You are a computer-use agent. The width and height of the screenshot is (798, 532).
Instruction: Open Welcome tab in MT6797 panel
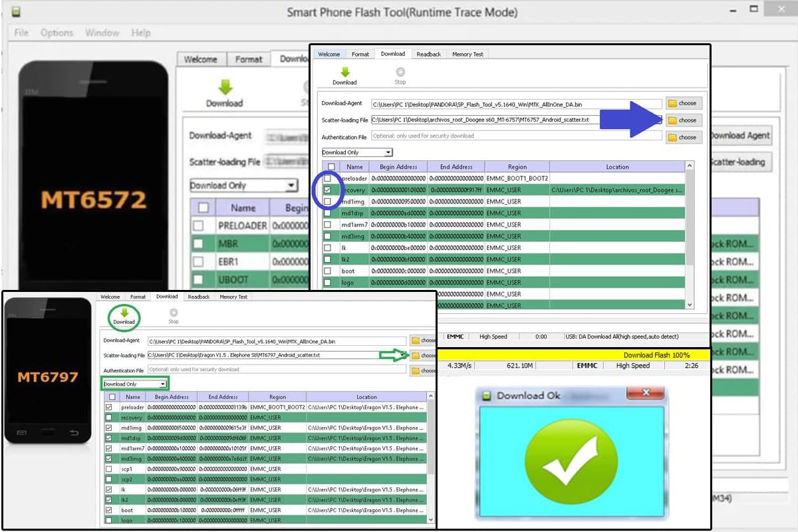[110, 297]
